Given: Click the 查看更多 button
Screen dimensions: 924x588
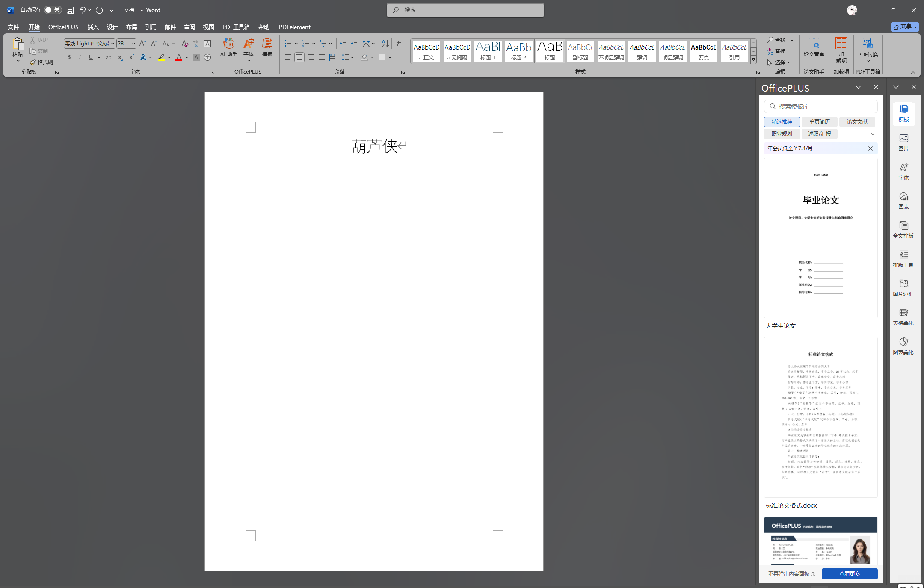Looking at the screenshot, I should click(849, 573).
